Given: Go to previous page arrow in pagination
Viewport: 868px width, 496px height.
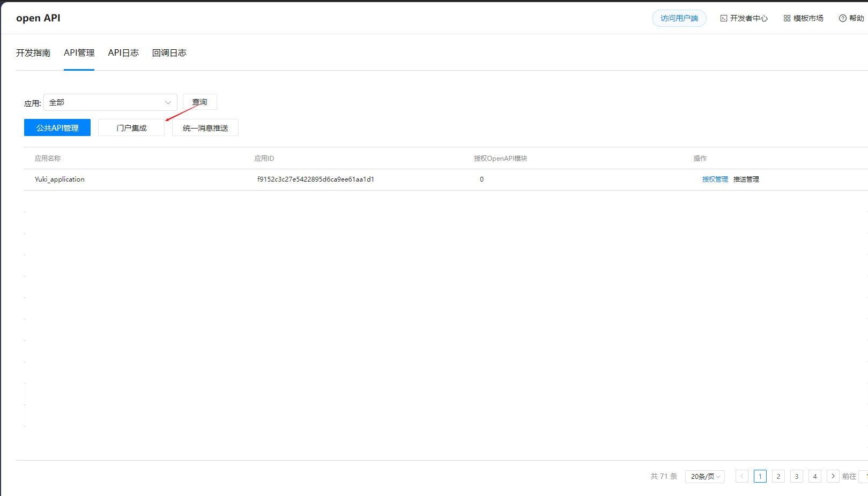Looking at the screenshot, I should 741,476.
